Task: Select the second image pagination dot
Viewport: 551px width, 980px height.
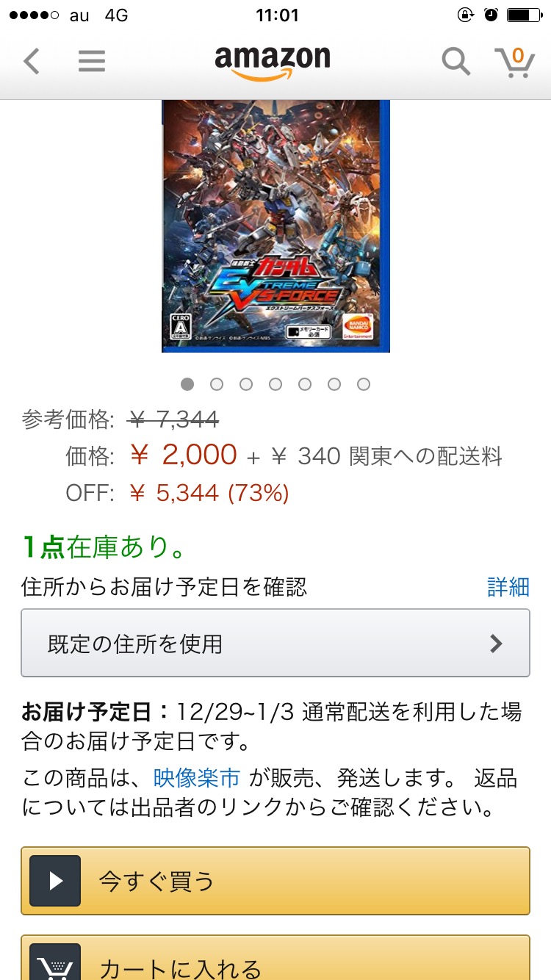Action: click(x=217, y=383)
